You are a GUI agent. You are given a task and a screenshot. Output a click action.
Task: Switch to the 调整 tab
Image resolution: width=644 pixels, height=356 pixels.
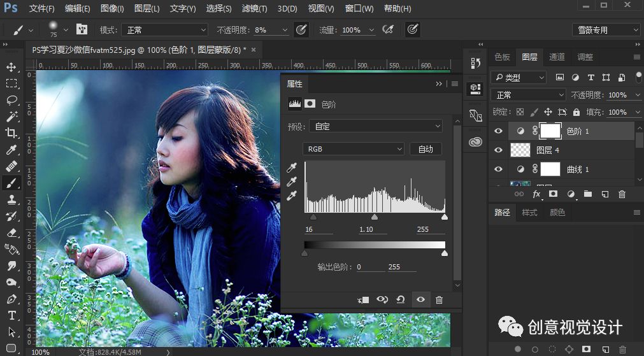tap(585, 57)
